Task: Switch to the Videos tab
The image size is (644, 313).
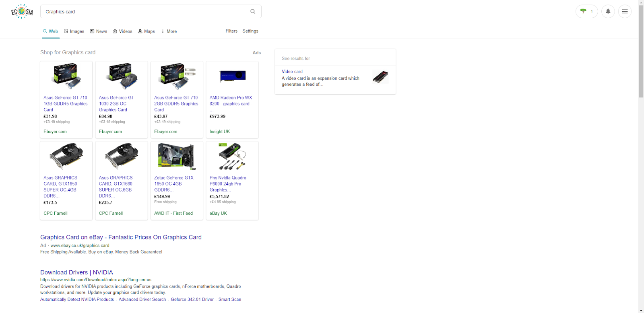Action: [x=122, y=31]
